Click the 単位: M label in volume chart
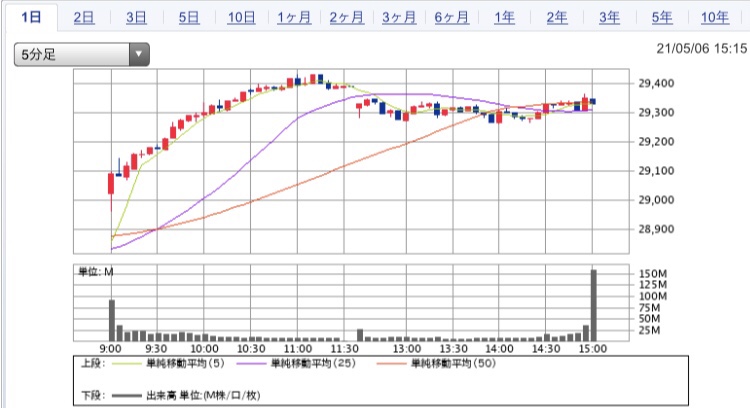The width and height of the screenshot is (750, 408). pyautogui.click(x=96, y=272)
